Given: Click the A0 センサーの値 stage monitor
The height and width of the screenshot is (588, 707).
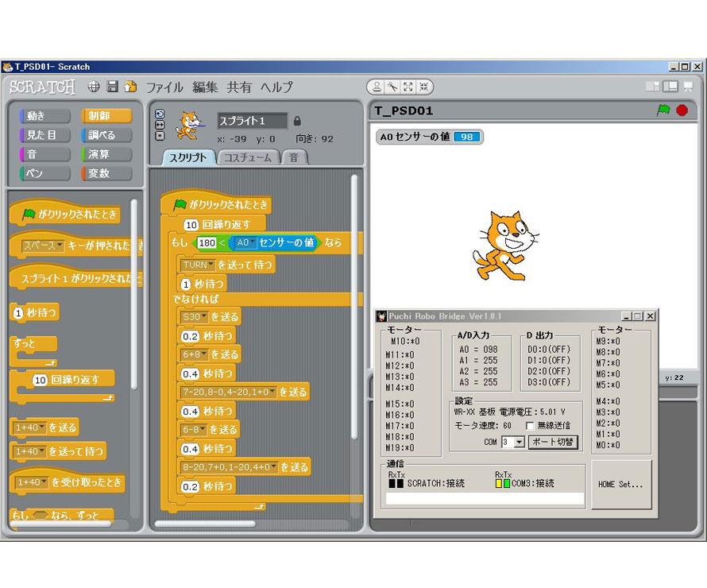Looking at the screenshot, I should pos(429,137).
